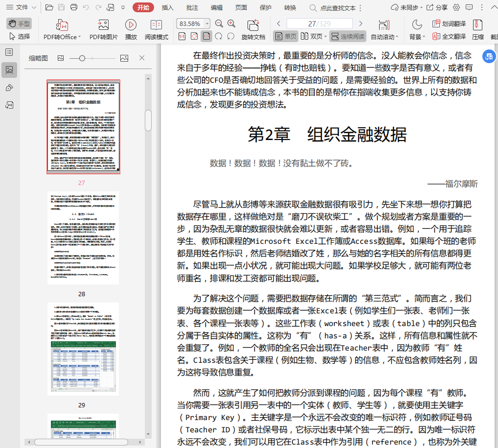This screenshot has width=498, height=448.
Task: Go to previous page arrow
Action: (278, 24)
